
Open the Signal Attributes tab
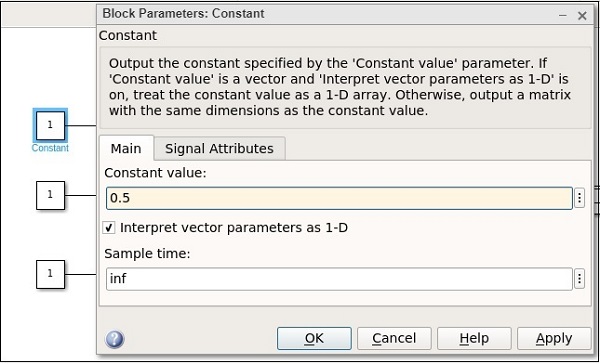coord(219,148)
